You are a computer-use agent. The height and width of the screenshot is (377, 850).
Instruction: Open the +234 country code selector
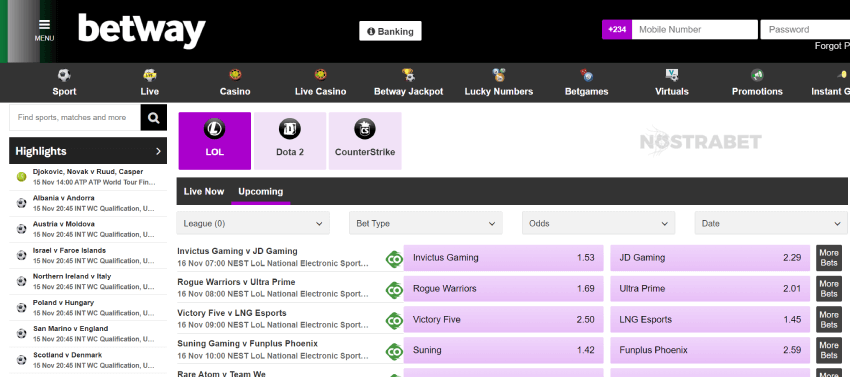click(x=617, y=30)
